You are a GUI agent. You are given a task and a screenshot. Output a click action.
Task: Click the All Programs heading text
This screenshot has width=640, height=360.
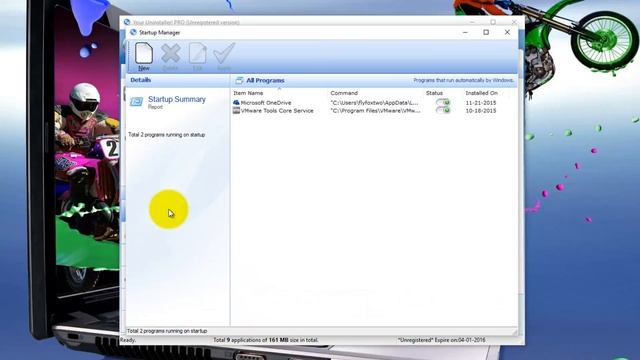(x=265, y=80)
